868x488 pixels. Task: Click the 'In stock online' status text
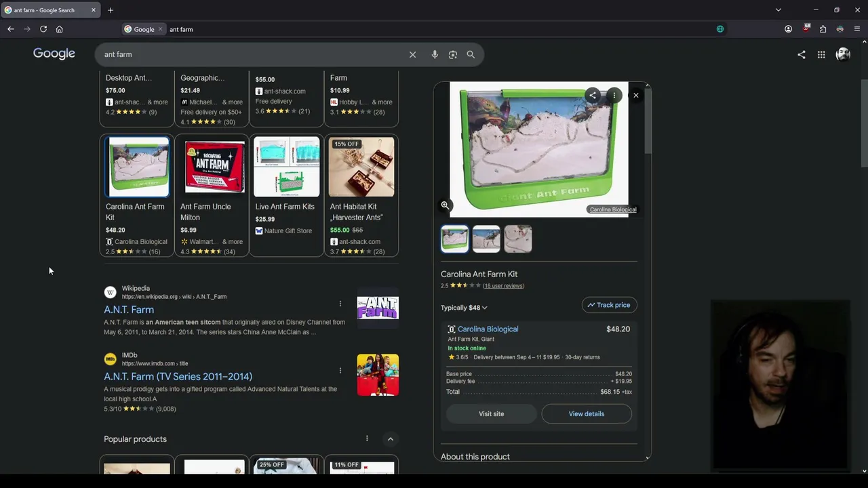coord(467,348)
